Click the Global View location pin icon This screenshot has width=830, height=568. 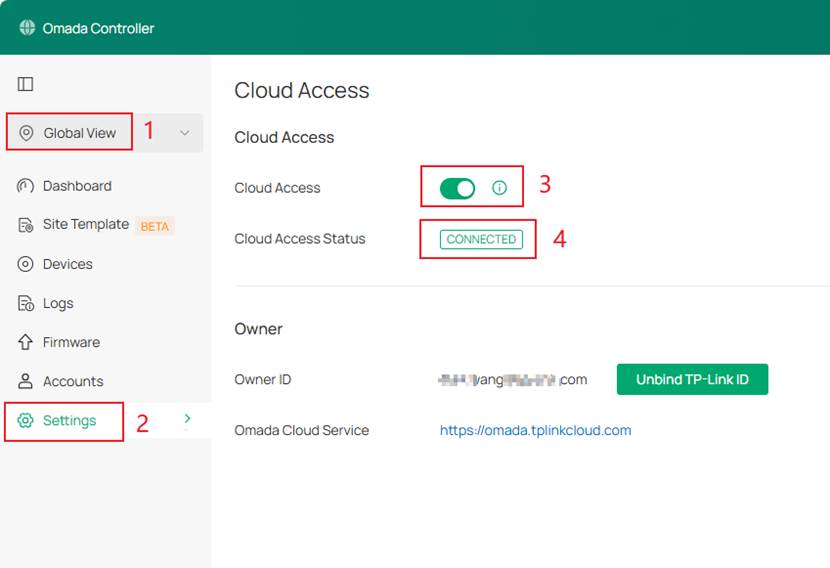[26, 133]
